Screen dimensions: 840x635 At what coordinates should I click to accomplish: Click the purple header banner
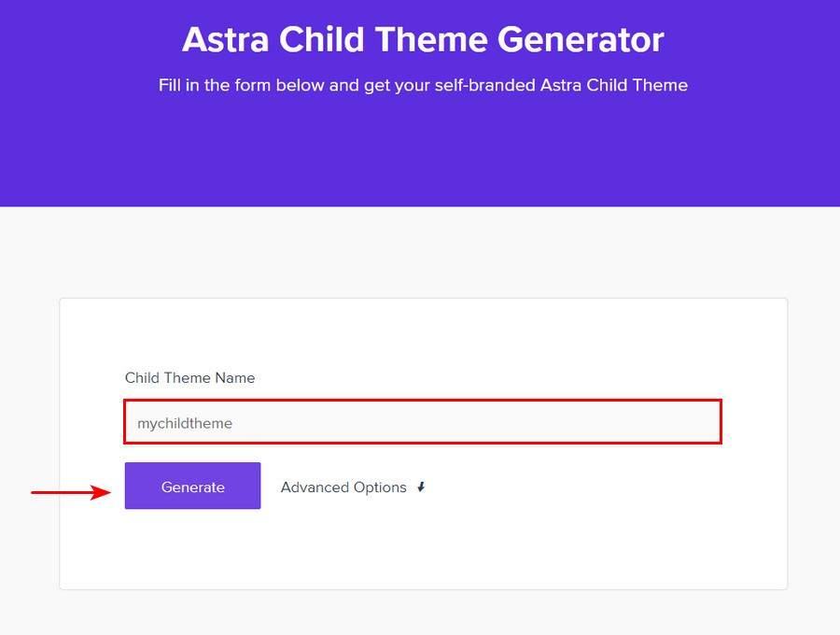420,149
